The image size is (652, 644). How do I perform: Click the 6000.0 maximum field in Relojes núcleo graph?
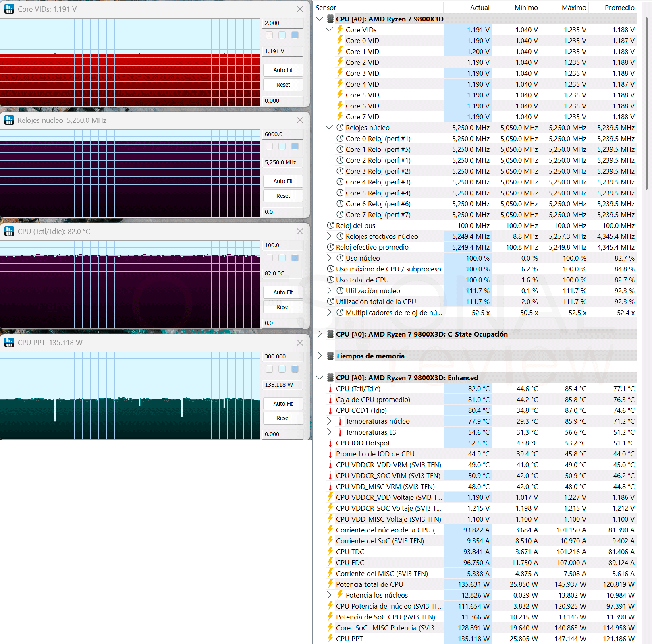point(283,134)
